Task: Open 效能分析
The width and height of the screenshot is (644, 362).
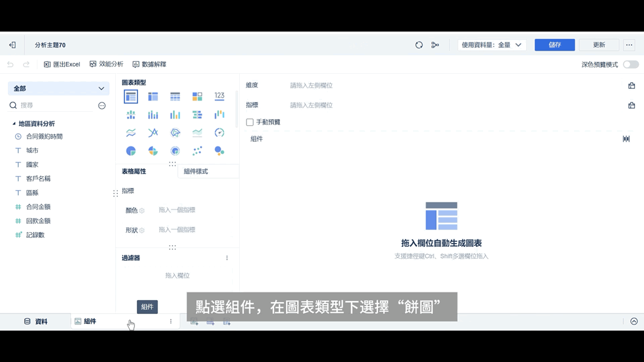Action: [x=106, y=64]
